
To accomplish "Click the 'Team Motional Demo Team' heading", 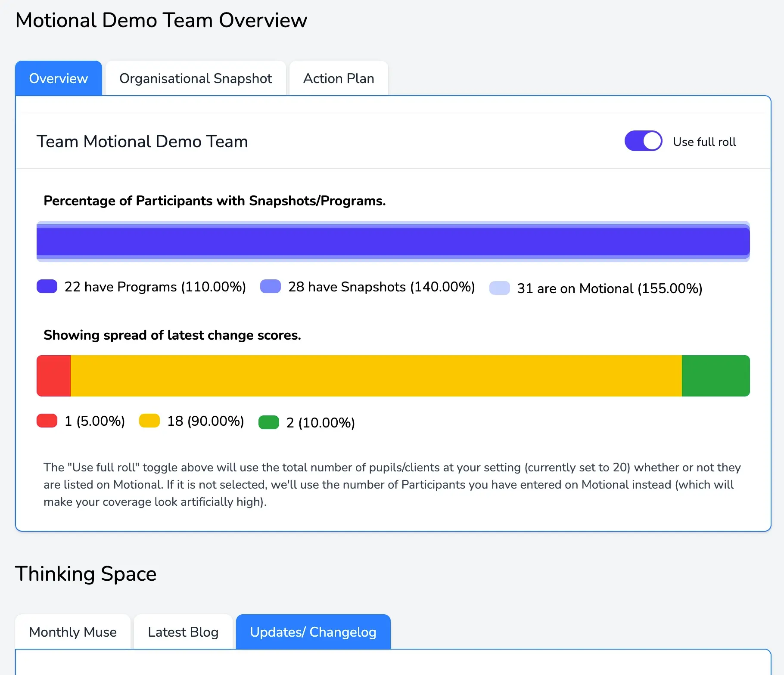I will 142,142.
